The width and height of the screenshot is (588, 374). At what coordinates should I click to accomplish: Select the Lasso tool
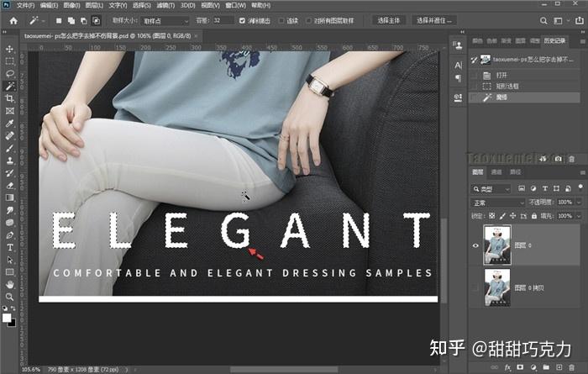[10, 73]
